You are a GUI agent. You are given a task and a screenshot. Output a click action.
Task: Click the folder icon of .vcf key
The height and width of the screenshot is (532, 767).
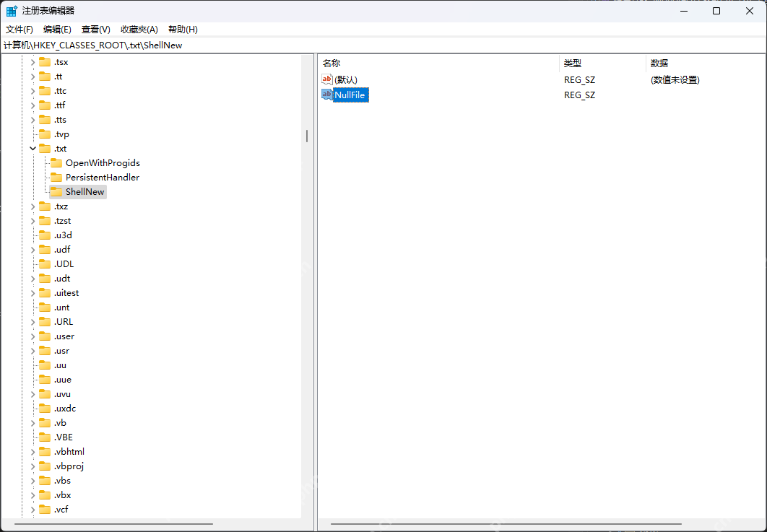point(45,510)
